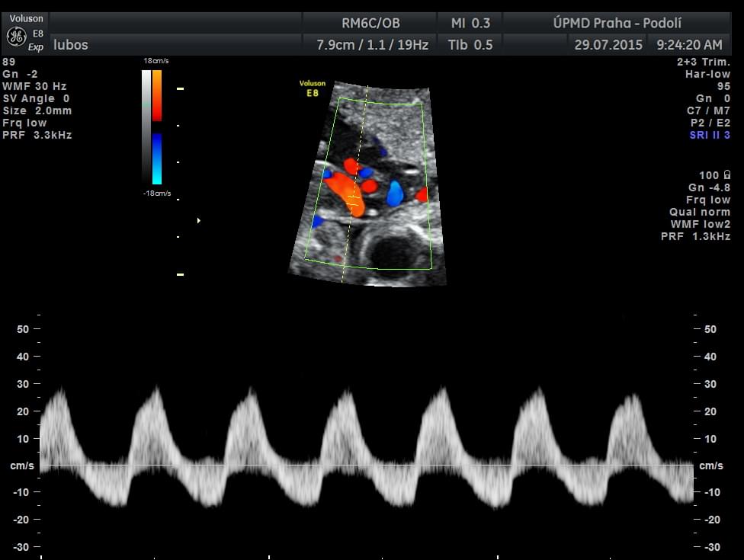Click the green color Doppler box border
The width and height of the screenshot is (744, 560).
coord(368,185)
